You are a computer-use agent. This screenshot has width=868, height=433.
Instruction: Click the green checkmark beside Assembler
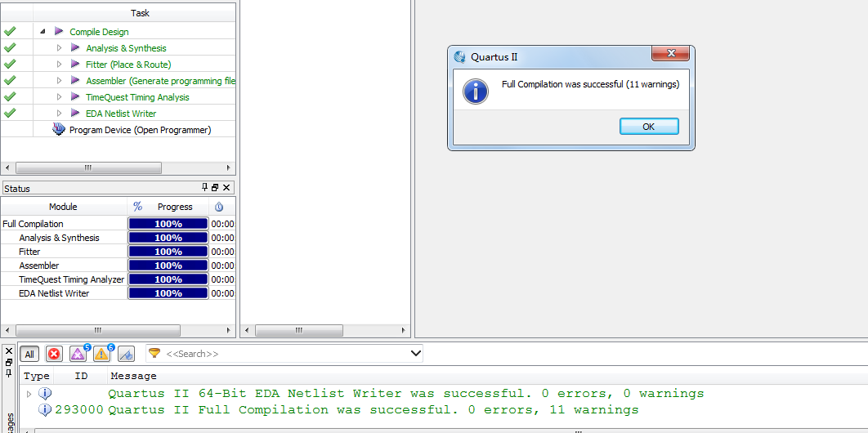[x=10, y=81]
